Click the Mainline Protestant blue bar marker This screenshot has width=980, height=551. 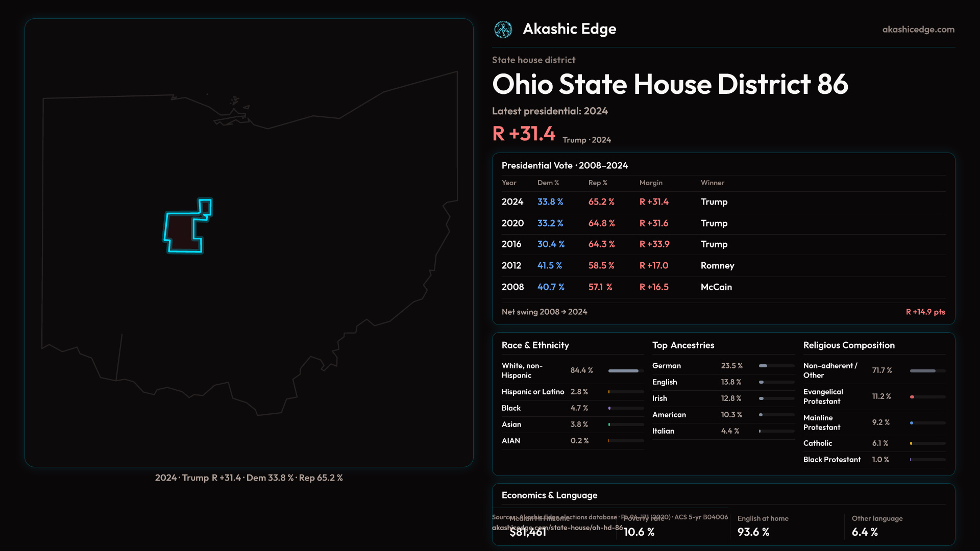coord(912,423)
